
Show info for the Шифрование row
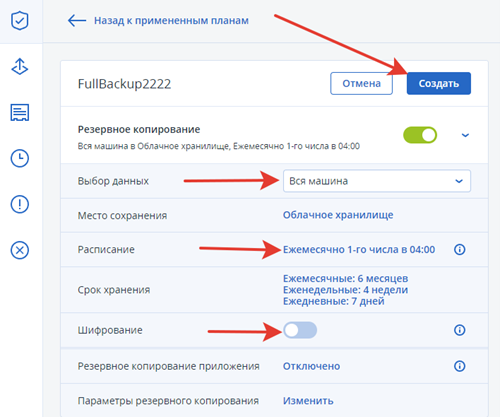pyautogui.click(x=460, y=330)
